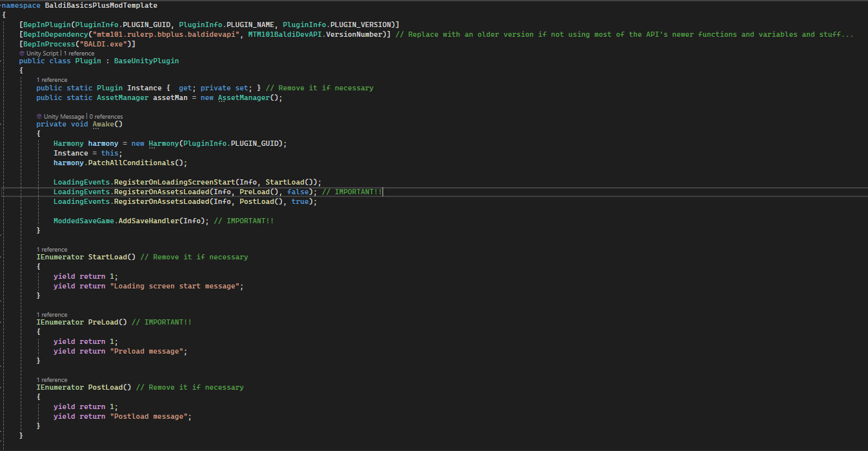
Task: Click the false argument in RegisterOnAssetsLoaded
Action: [x=298, y=192]
